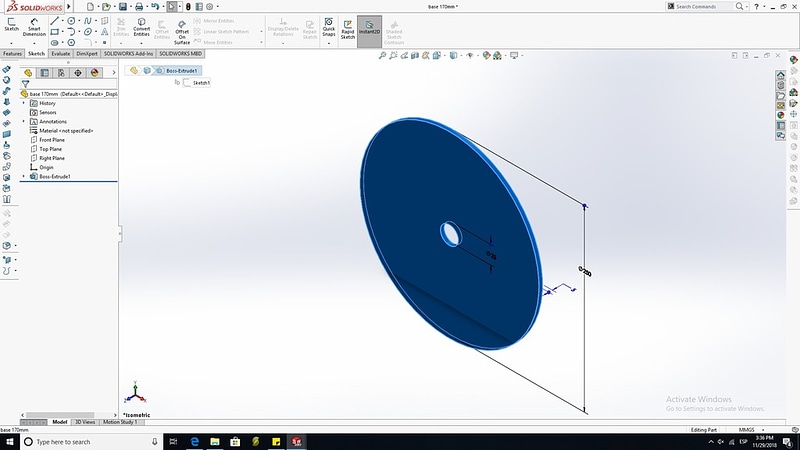Switch to the Motion Study 1 tab
The image size is (800, 450).
coord(120,422)
